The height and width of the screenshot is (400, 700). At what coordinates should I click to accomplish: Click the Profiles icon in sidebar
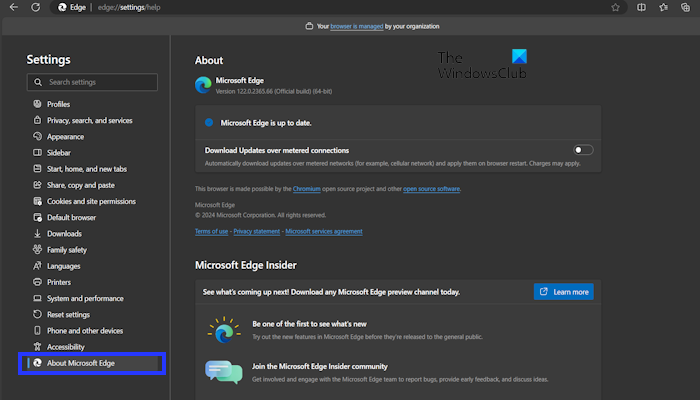click(x=38, y=104)
